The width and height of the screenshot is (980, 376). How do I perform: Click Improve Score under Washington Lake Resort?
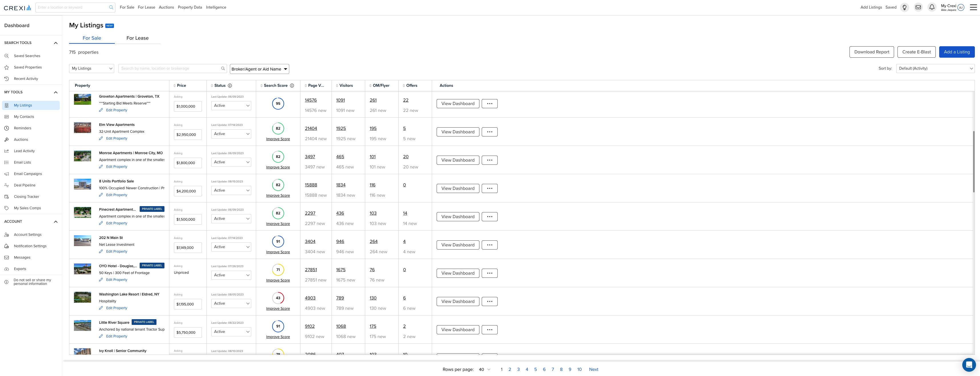(x=278, y=308)
